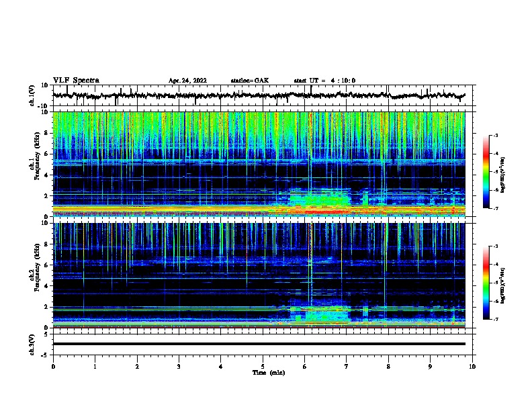Click the "start UT = 4:10:0" text
The width and height of the screenshot is (532, 411).
[324, 81]
